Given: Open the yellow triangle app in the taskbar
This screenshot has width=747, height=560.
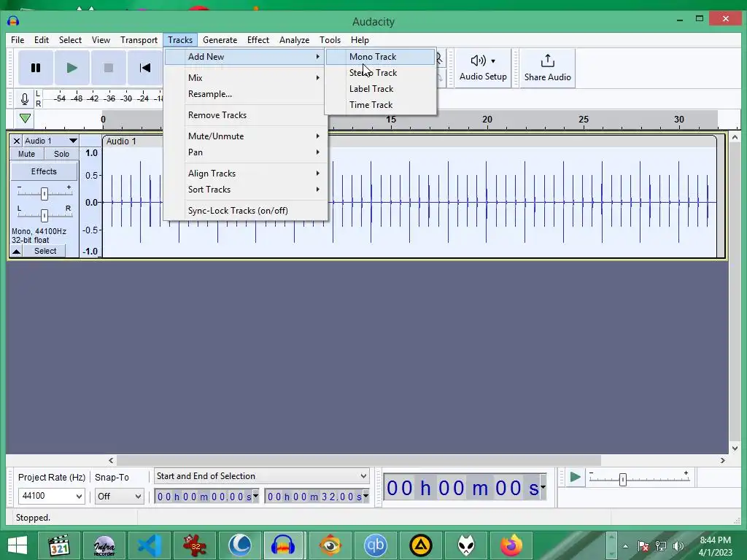Looking at the screenshot, I should click(x=421, y=545).
